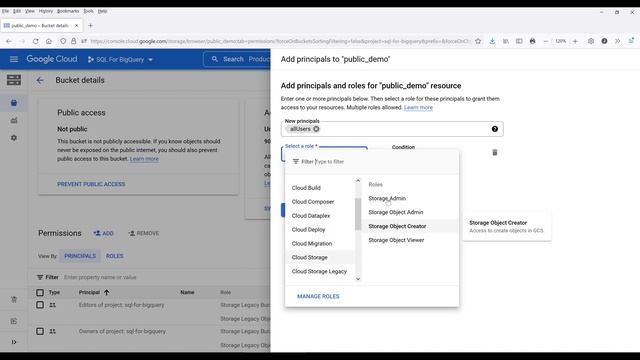
Task: Click the REMOVE permissions button
Action: coord(144,233)
